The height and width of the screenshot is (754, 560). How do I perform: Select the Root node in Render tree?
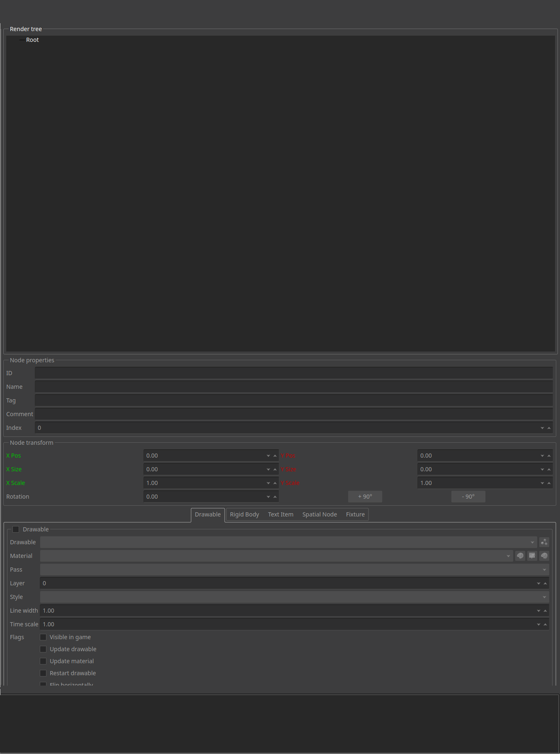(x=32, y=40)
